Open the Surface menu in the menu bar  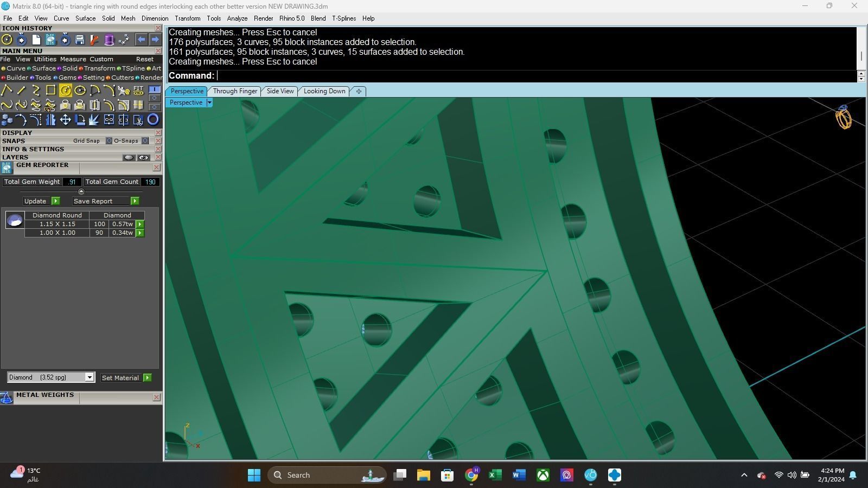coord(85,18)
